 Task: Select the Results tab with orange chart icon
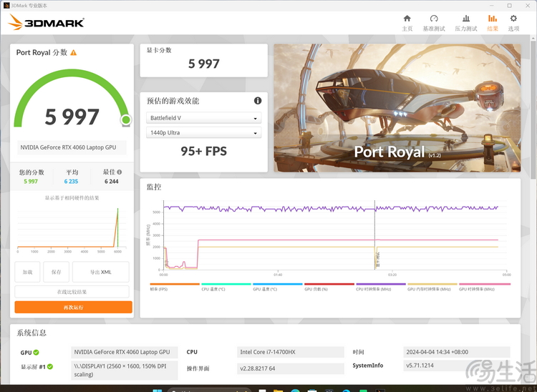(493, 23)
